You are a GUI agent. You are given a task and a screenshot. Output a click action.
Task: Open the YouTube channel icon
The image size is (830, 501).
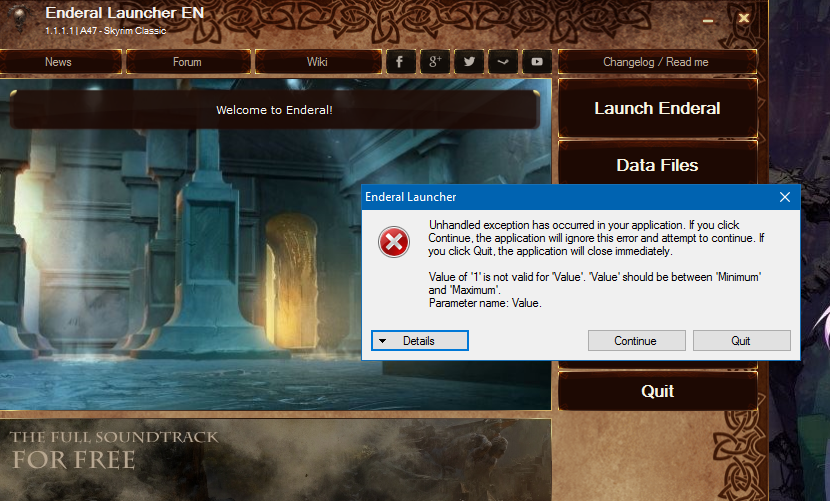(537, 62)
